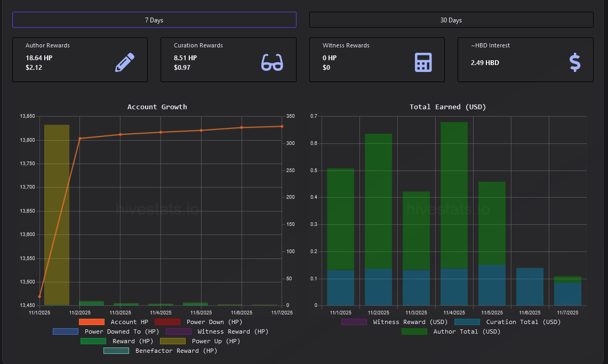
Task: Hide Witness Reward (USD) series
Action: coord(354,322)
